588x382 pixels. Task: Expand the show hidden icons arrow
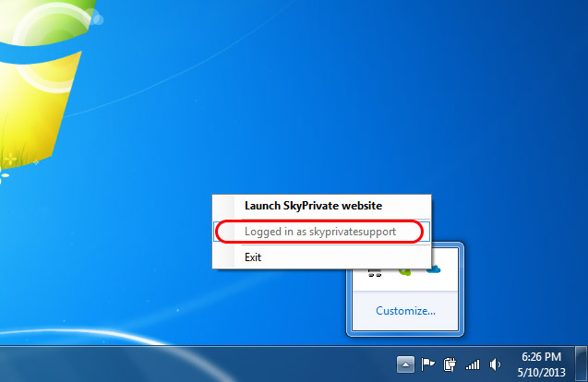click(x=405, y=364)
